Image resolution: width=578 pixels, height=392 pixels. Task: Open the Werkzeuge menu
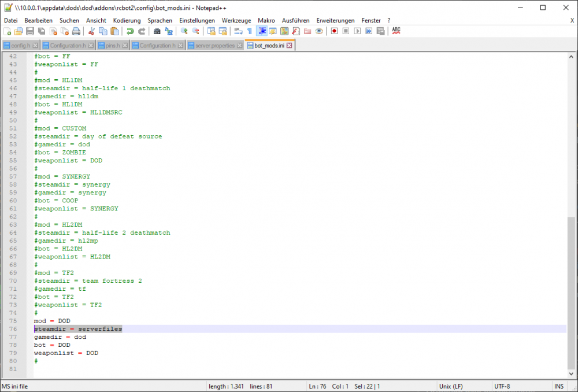coord(236,20)
